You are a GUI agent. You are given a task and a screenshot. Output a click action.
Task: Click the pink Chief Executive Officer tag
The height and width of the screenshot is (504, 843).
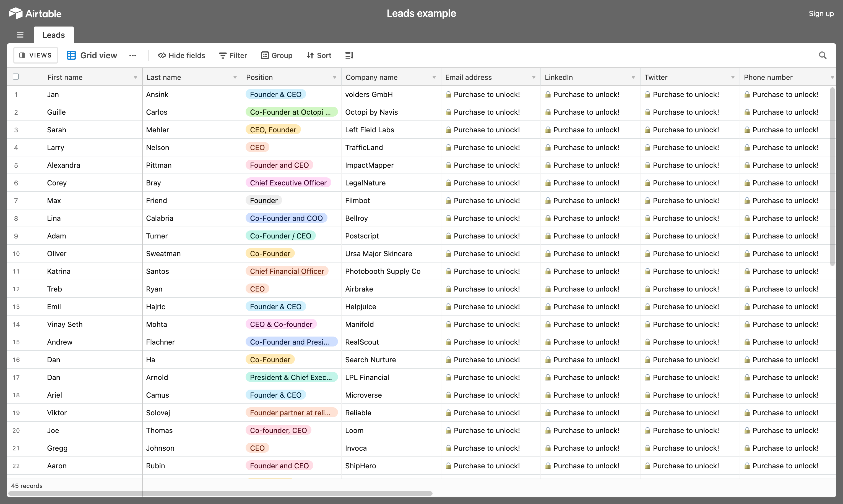288,183
